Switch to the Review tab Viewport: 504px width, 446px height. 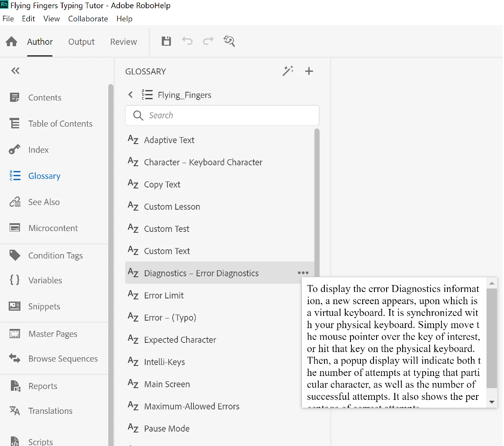(123, 42)
